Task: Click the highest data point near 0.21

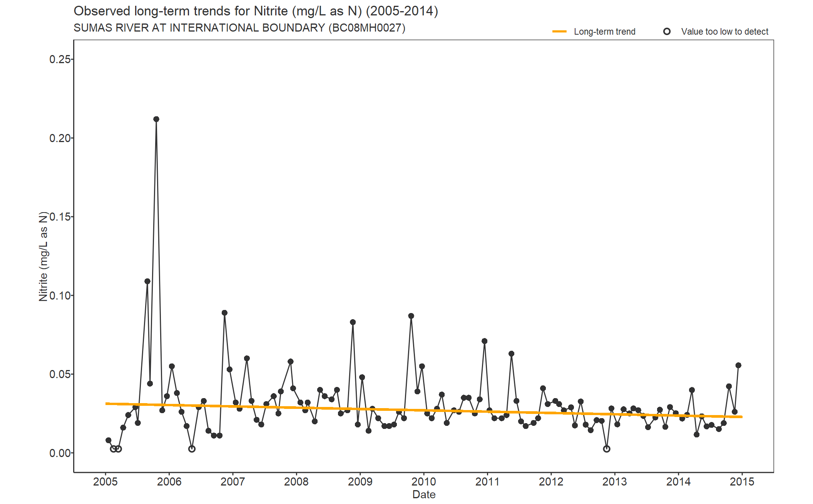Action: (x=156, y=119)
